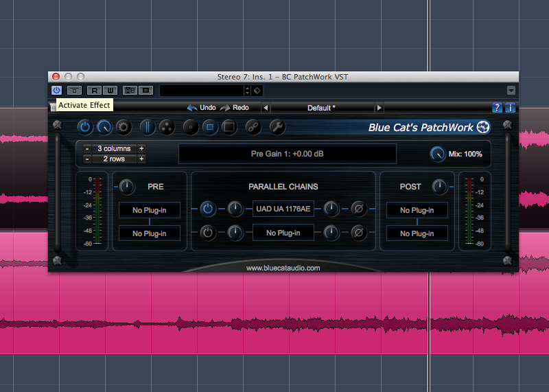The width and height of the screenshot is (549, 392).
Task: Open the wrench tools icon
Action: tap(277, 127)
